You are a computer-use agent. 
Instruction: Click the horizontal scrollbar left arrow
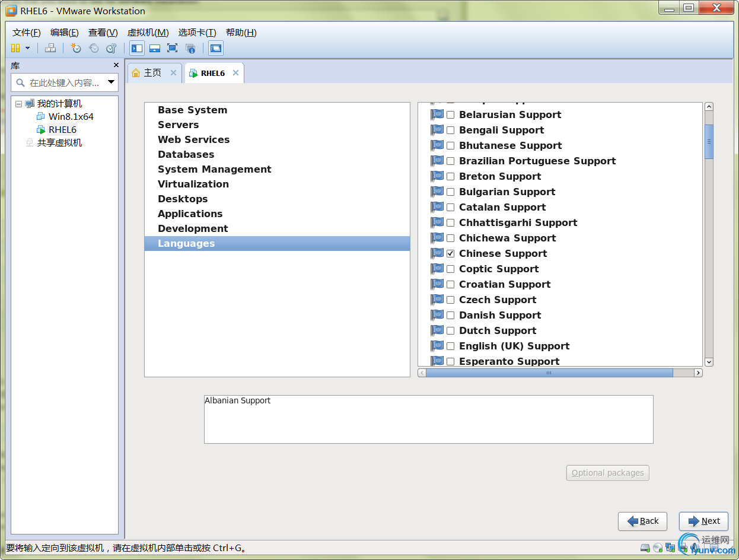click(x=422, y=373)
